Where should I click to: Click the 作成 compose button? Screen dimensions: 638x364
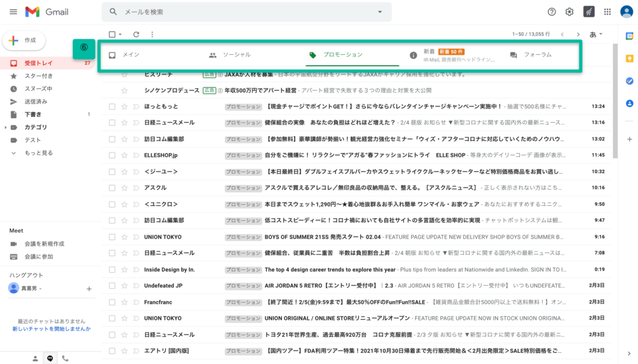tap(24, 40)
